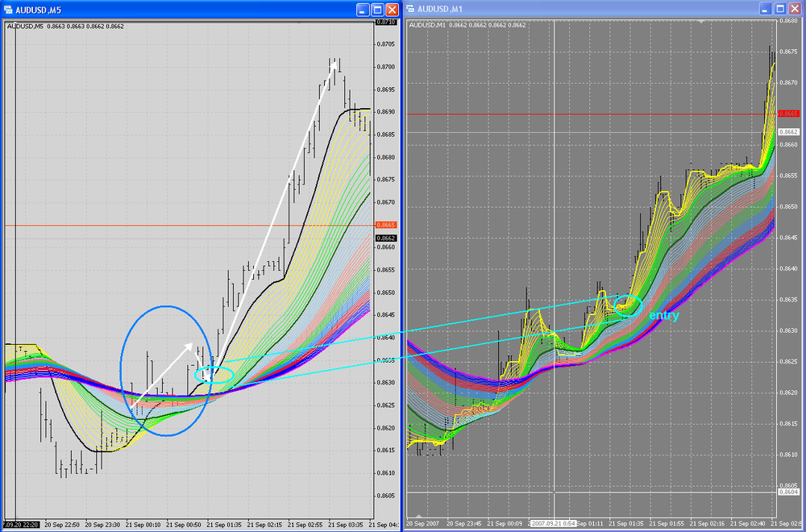806x532 pixels.
Task: Click the AUDUSD,M1 title bar text
Action: [440, 9]
